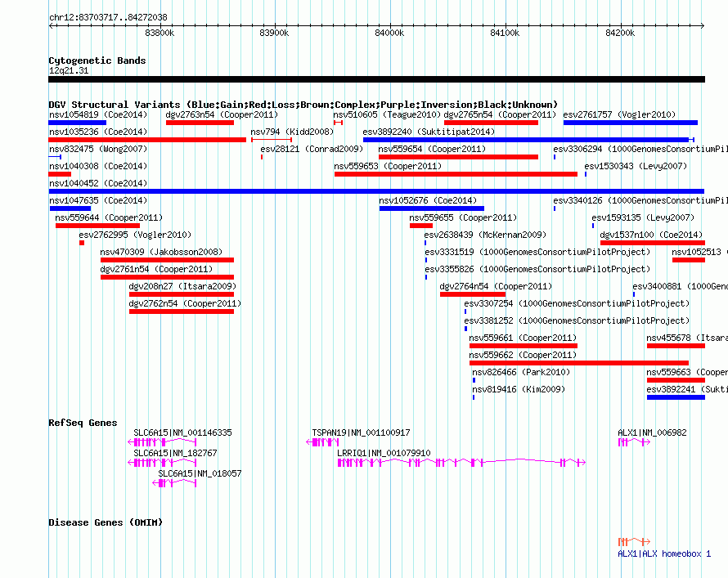Image resolution: width=728 pixels, height=578 pixels.
Task: Select the nsv1035236 (Coe2014) red bar
Action: pos(147,140)
